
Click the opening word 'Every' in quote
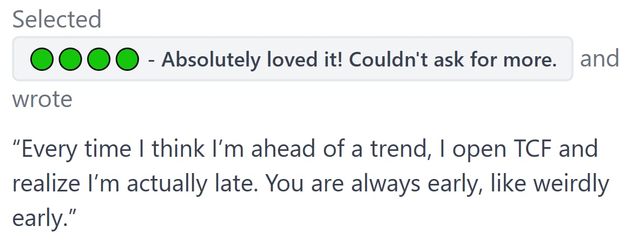(x=49, y=148)
